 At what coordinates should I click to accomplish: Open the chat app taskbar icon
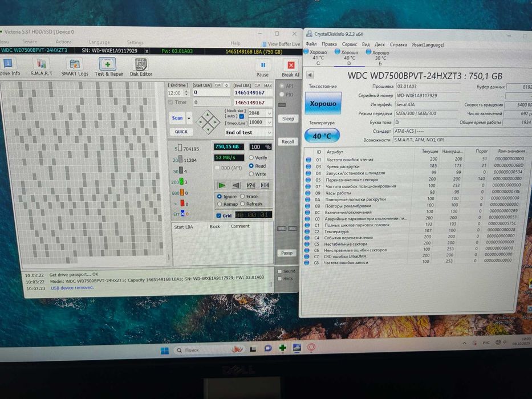[268, 348]
